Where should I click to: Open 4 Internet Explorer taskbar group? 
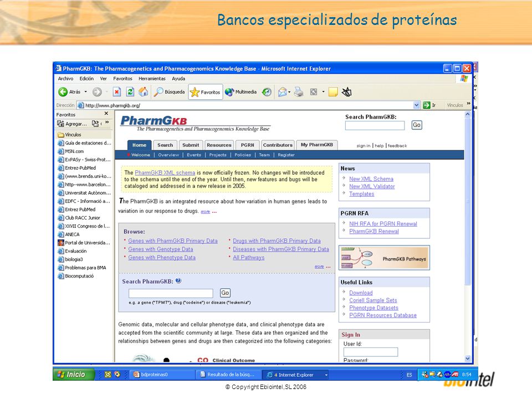pos(296,375)
